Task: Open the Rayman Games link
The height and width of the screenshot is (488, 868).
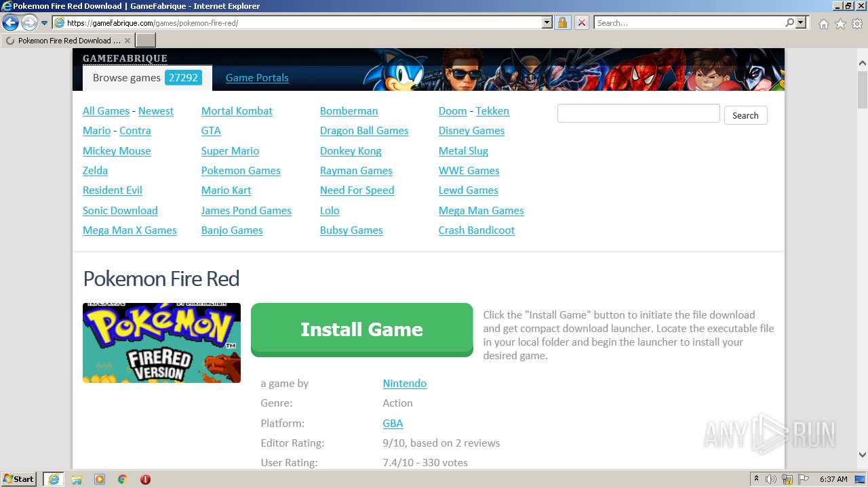Action: tap(356, 170)
